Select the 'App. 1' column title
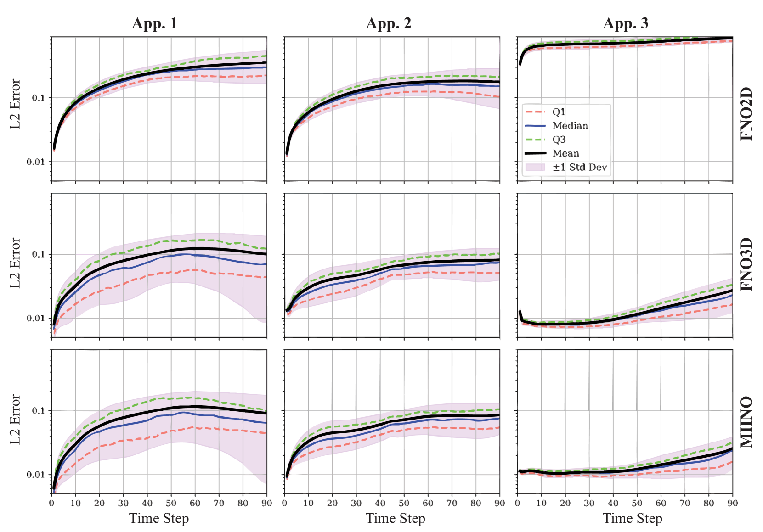This screenshot has width=763, height=532. pyautogui.click(x=154, y=23)
